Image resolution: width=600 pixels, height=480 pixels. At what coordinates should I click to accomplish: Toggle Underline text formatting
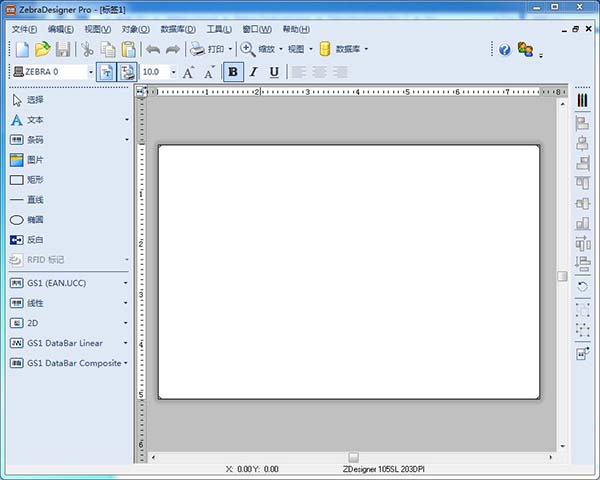point(274,72)
